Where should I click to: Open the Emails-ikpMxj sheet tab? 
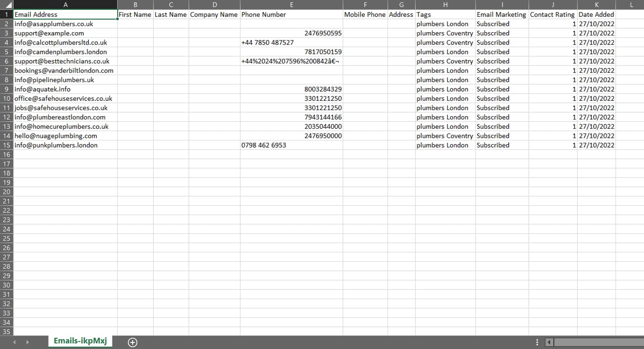(80, 341)
